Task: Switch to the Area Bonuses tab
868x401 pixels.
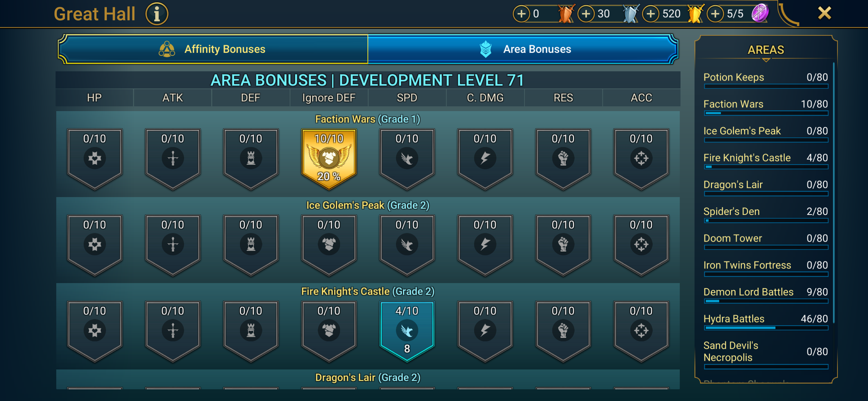Action: [x=523, y=49]
